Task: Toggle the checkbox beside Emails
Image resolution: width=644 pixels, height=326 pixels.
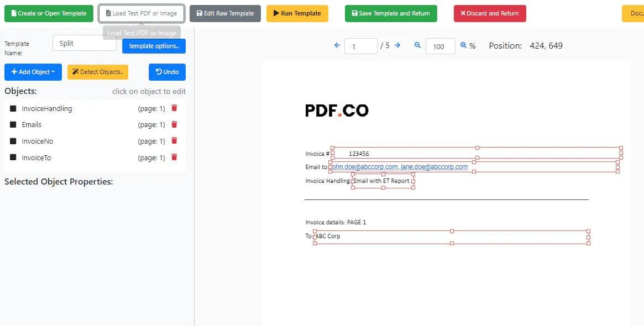Action: click(x=13, y=124)
